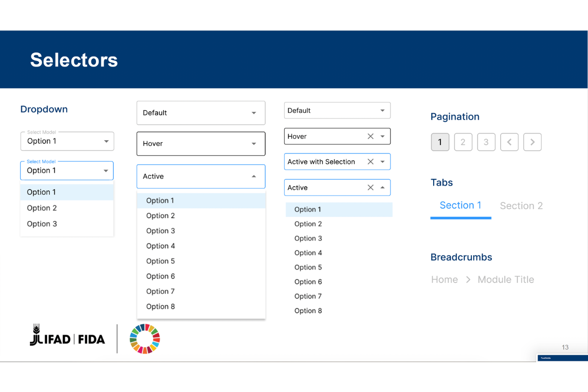The height and width of the screenshot is (392, 588).
Task: Expand the large Default dropdown
Action: [x=253, y=113]
